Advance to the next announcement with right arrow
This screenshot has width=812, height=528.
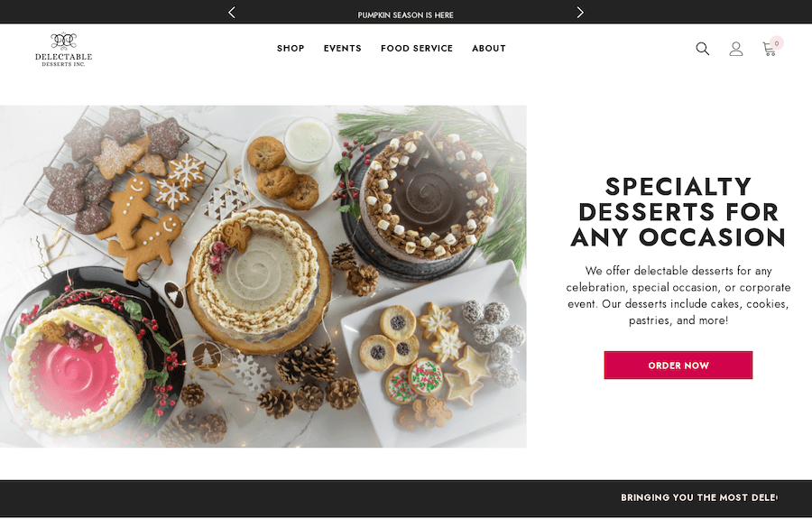pos(580,13)
